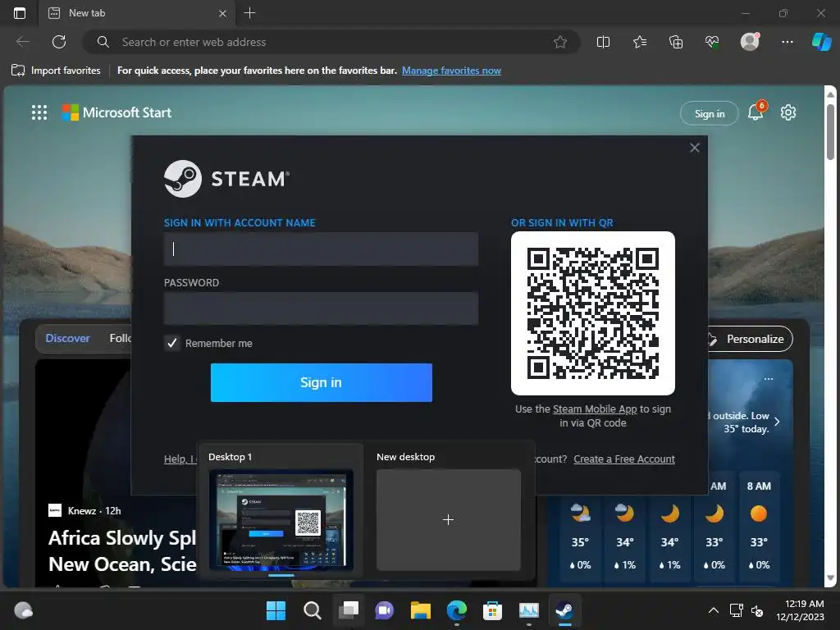Click the 8 AM forecast column

[759, 525]
